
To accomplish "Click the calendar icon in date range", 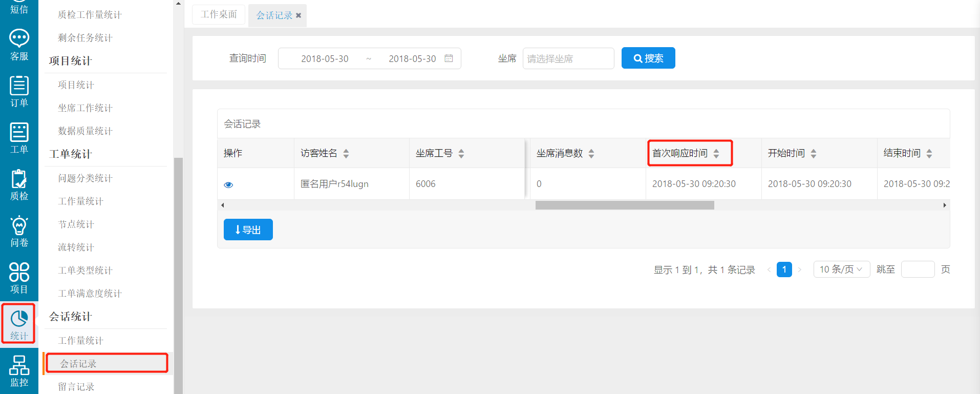I will [449, 58].
